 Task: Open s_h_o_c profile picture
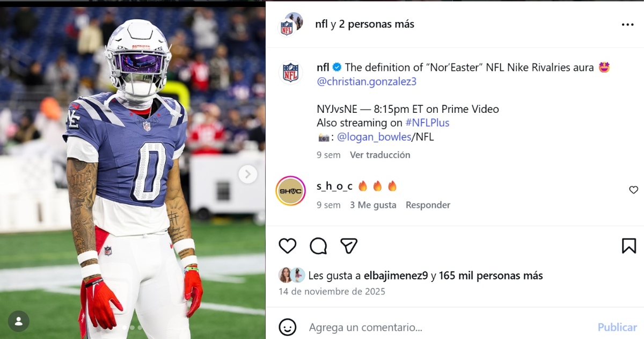(290, 191)
